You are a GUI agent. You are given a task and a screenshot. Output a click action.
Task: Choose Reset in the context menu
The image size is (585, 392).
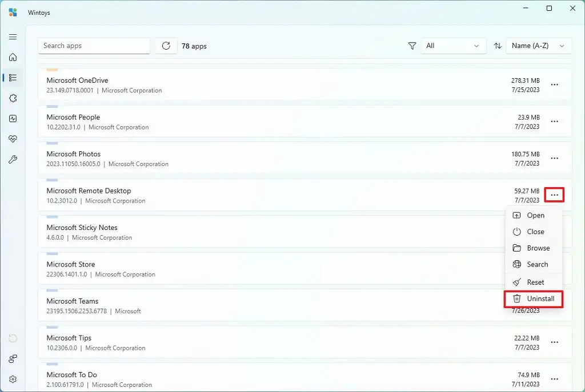click(534, 282)
